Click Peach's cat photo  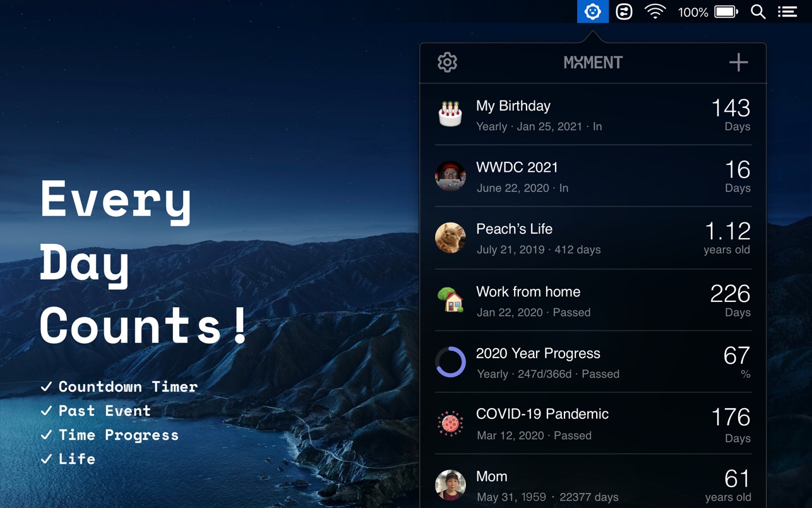point(450,238)
